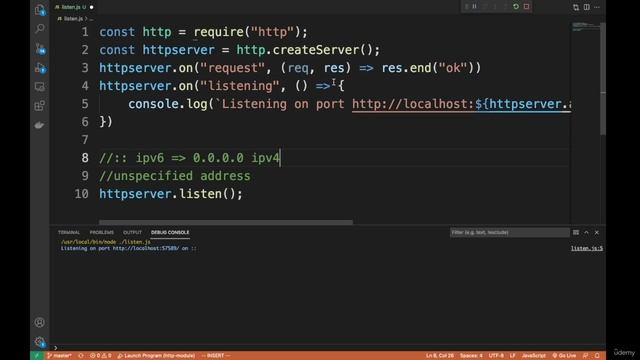640x360 pixels.
Task: Focus the debug console filter field
Action: [x=509, y=232]
